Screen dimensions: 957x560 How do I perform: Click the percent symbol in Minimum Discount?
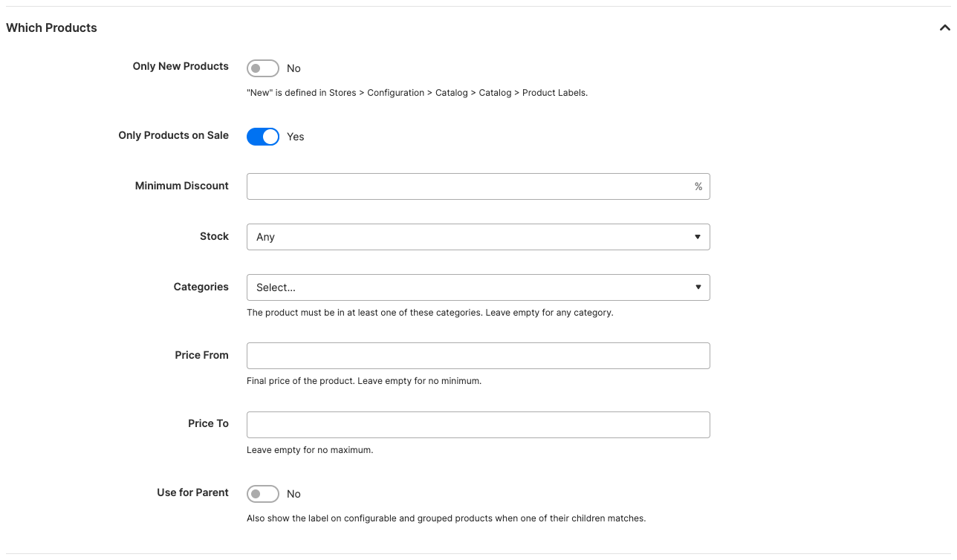[x=698, y=186]
